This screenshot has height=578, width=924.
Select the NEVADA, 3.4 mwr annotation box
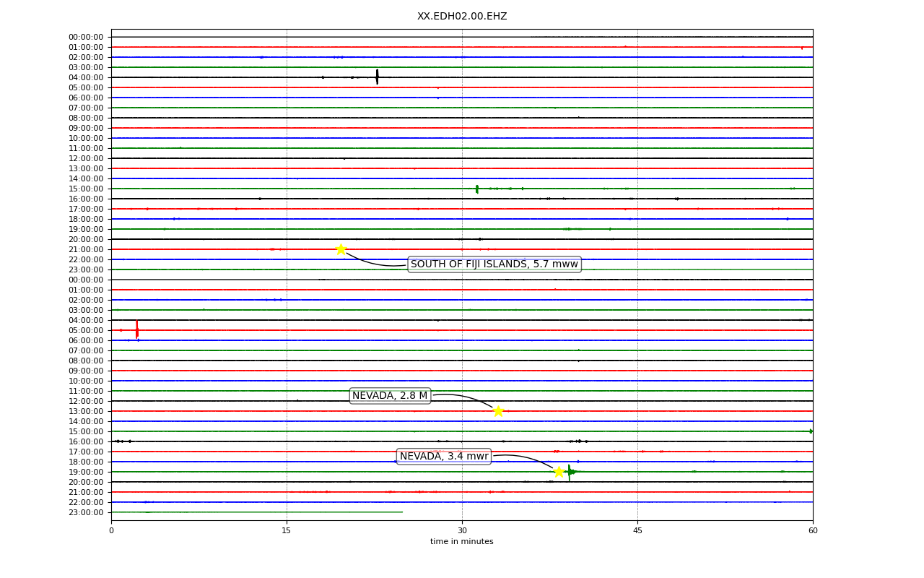point(444,457)
